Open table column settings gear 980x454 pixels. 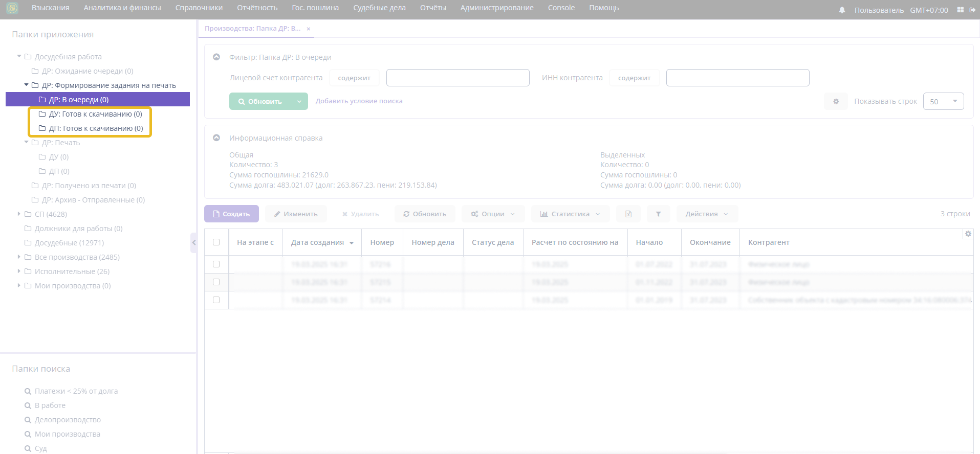point(968,234)
